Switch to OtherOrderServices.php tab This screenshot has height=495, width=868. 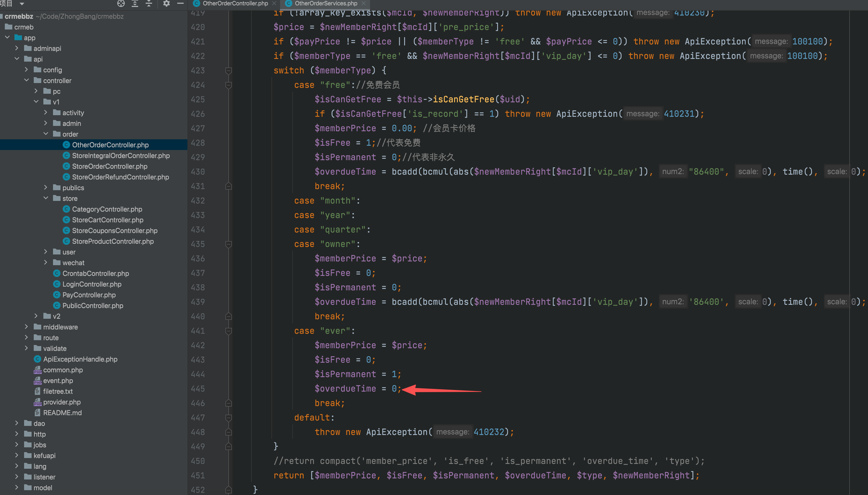tap(326, 3)
